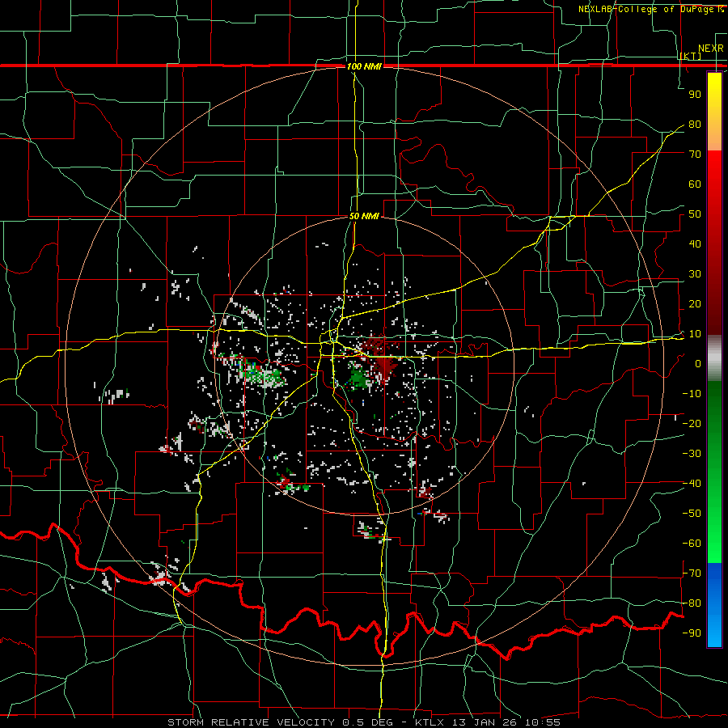Click the "-30" color scale label
Viewport: 728px width, 728px height.
pyautogui.click(x=692, y=454)
